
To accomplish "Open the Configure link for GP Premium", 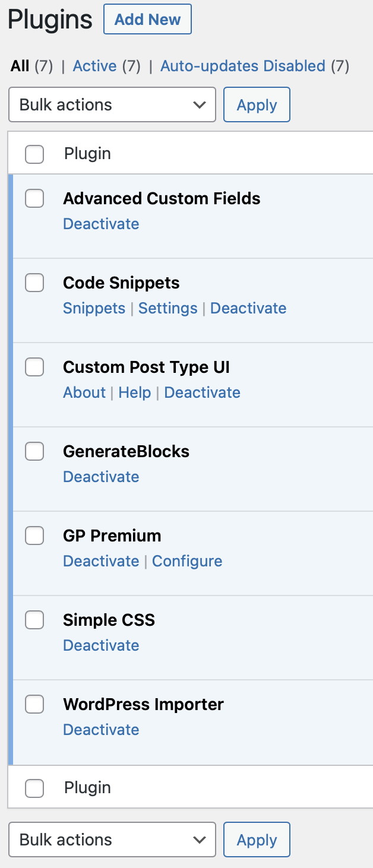I will 187,561.
